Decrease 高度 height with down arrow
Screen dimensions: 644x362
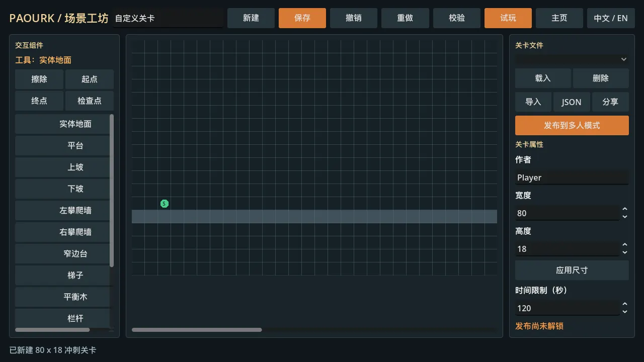[625, 252]
